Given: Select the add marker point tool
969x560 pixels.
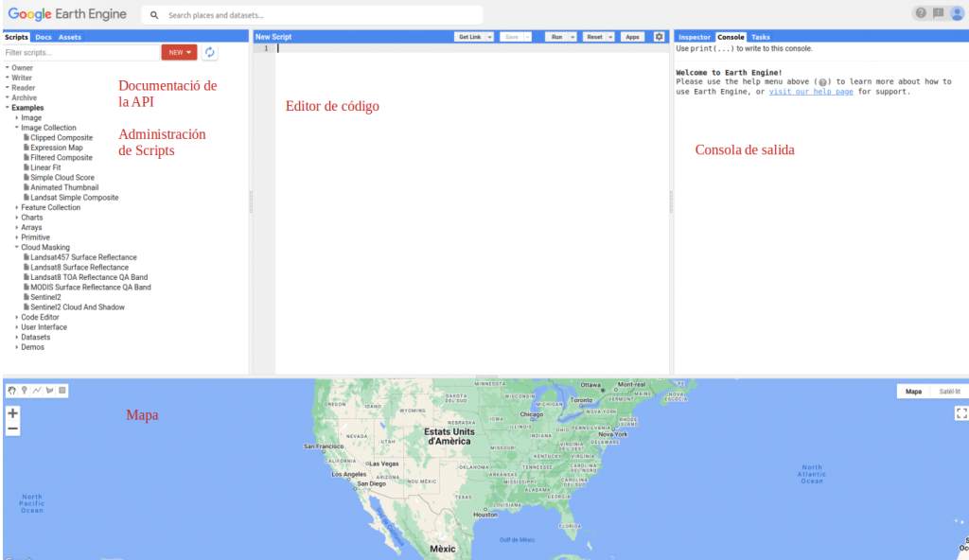Looking at the screenshot, I should [25, 390].
